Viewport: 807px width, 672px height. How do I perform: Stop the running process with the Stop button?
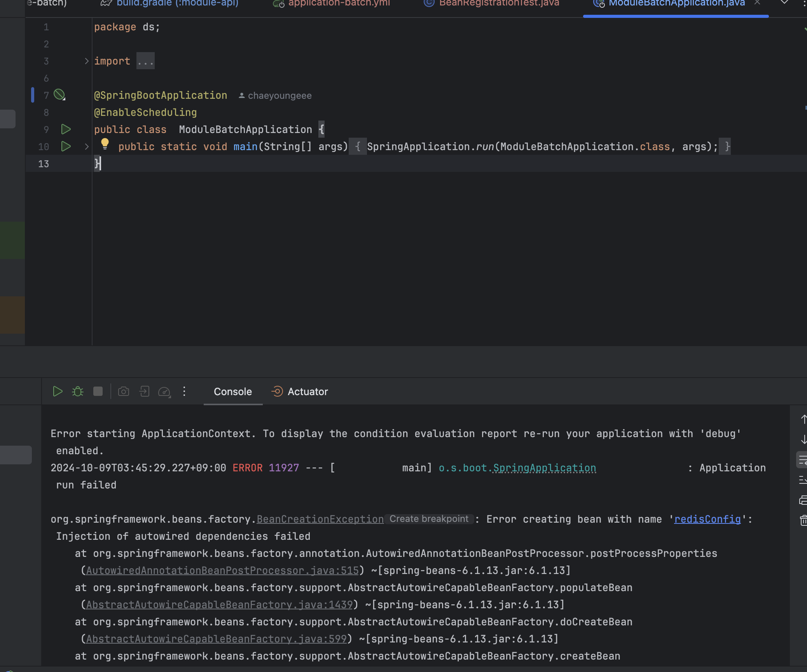tap(98, 391)
